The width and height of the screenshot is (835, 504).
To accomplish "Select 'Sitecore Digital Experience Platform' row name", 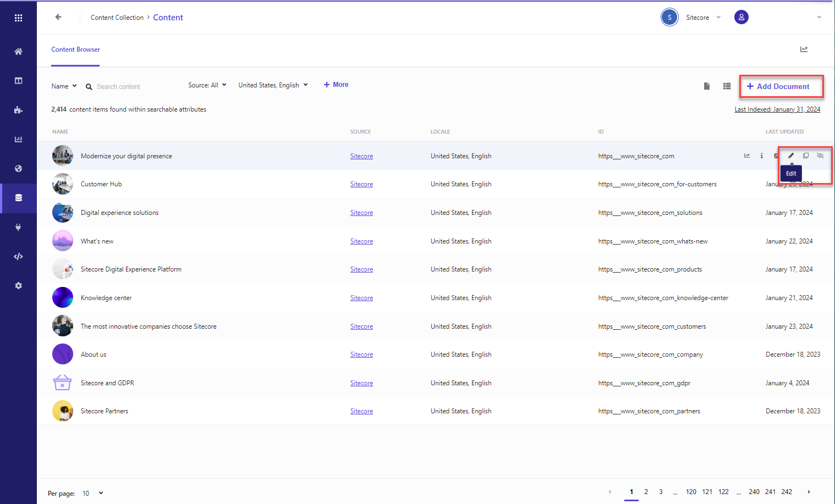I will (131, 269).
